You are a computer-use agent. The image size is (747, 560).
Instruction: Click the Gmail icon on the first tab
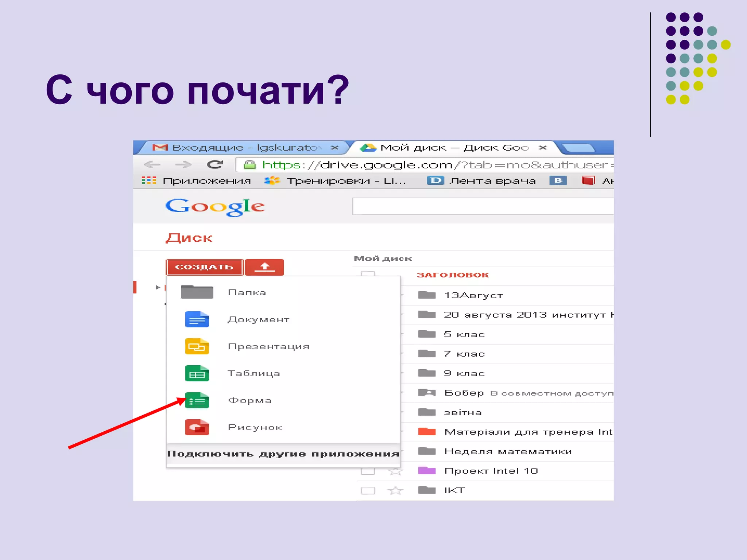tap(160, 148)
